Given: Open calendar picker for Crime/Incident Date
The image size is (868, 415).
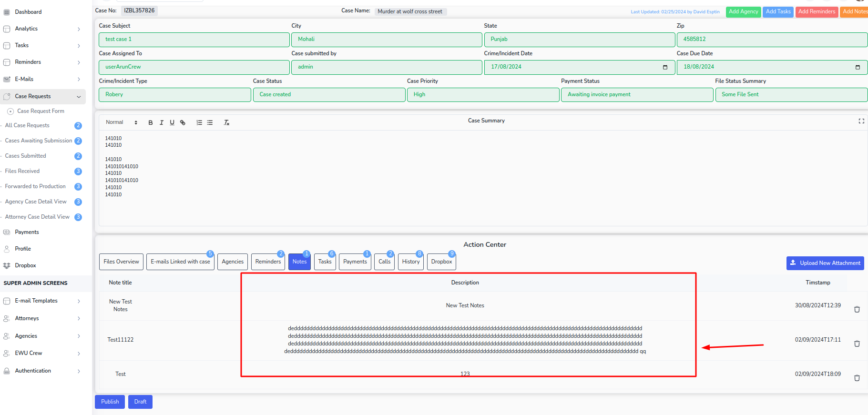Looking at the screenshot, I should 665,67.
